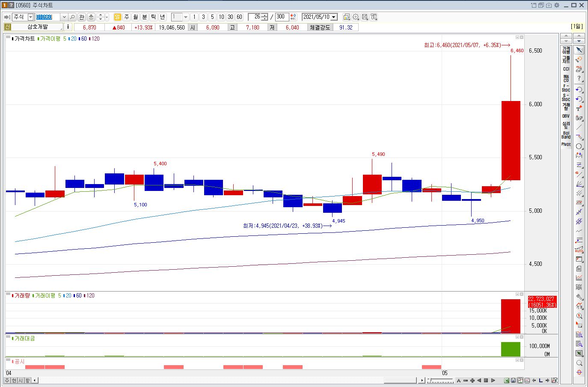This screenshot has width=588, height=387.
Task: Choose the straight trend line drawing tool
Action: [579, 127]
